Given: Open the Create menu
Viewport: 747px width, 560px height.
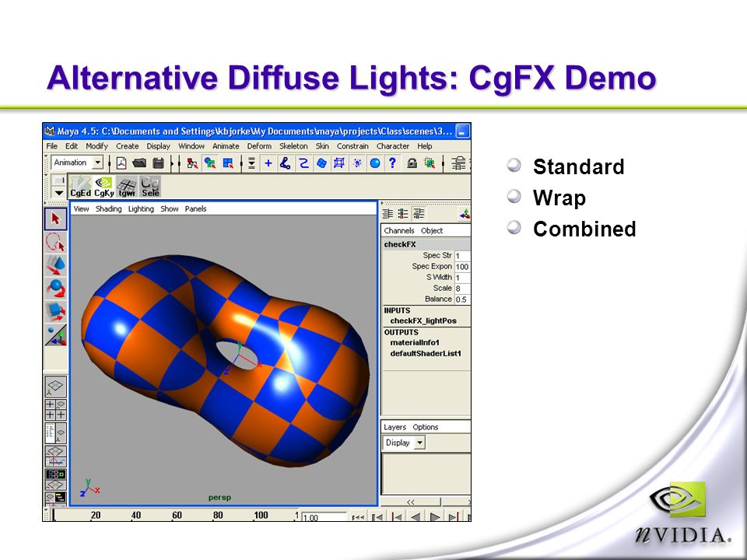Looking at the screenshot, I should (x=127, y=146).
